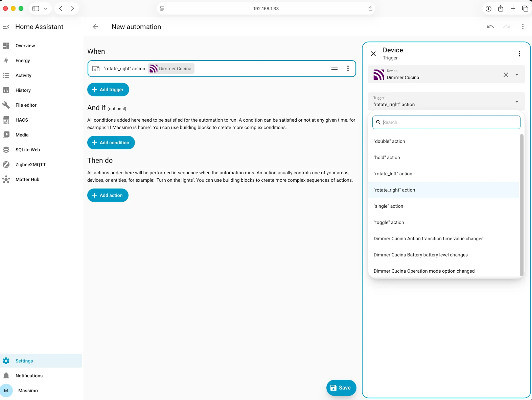Open Matter Hub icon in sidebar

click(x=6, y=179)
